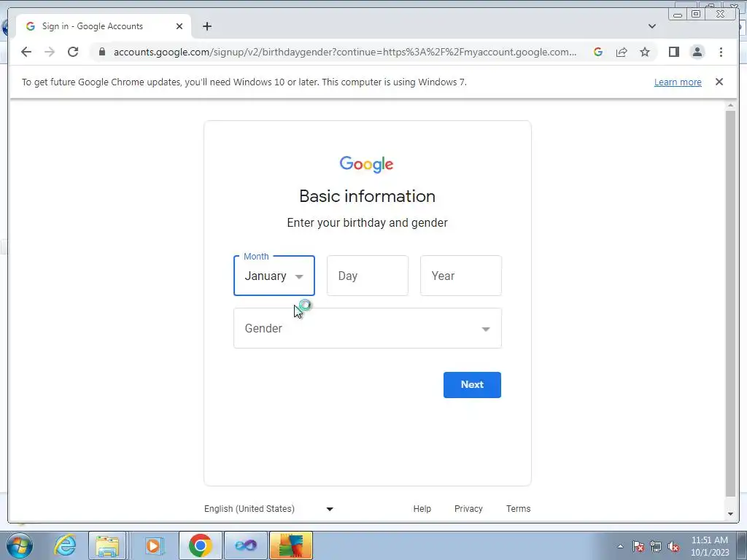747x560 pixels.
Task: Show hidden system tray icons
Action: click(x=620, y=546)
